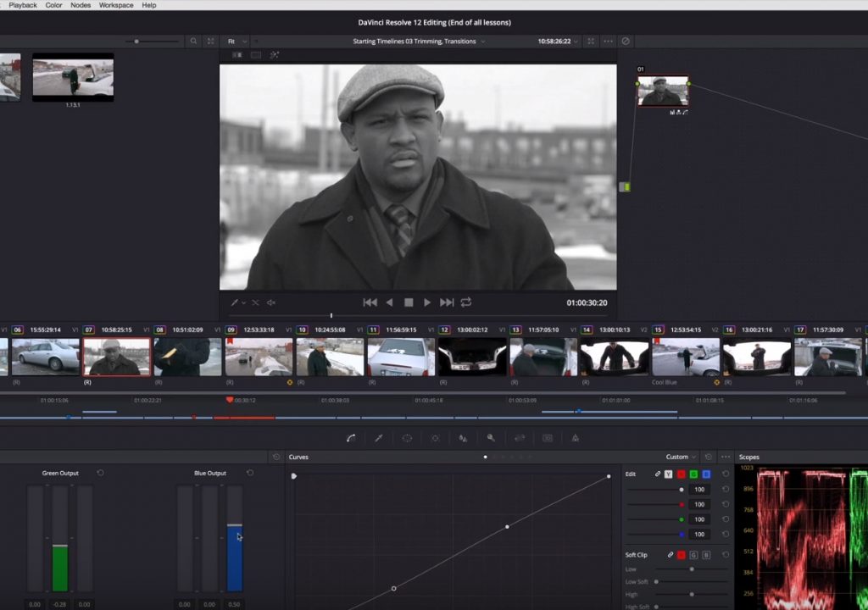Image resolution: width=868 pixels, height=610 pixels.
Task: Open the Data Burn-In palette icon
Action: click(576, 438)
